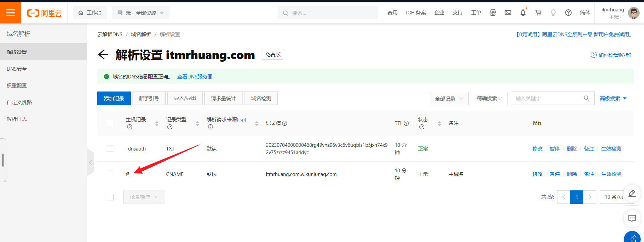Viewport: 644px width, 242px height.
Task: Sort by 主机记录 column arrows
Action: (x=157, y=123)
